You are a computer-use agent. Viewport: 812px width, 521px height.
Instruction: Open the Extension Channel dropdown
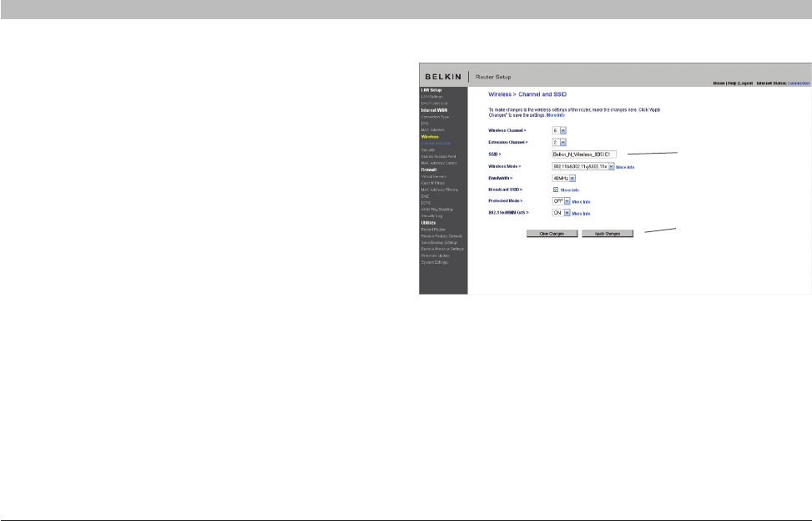pos(559,143)
